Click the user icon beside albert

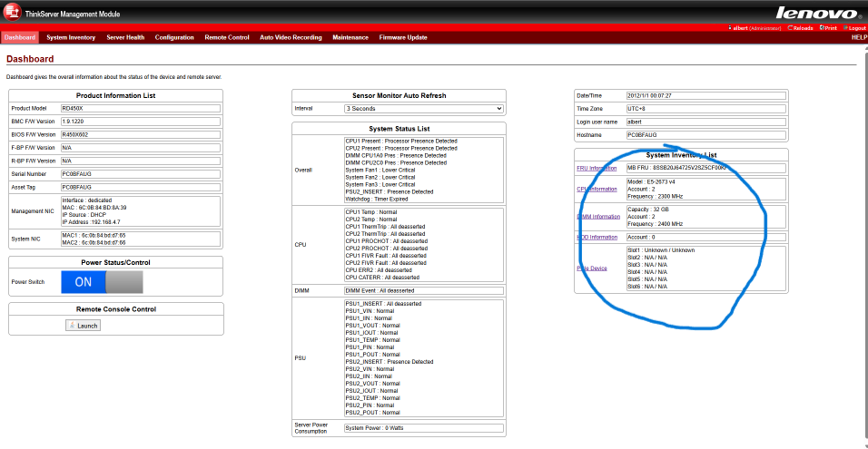click(730, 27)
